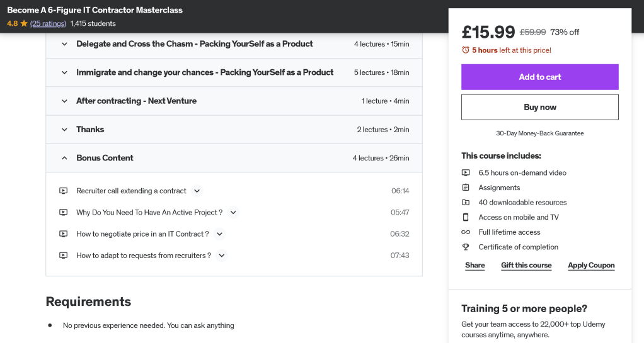Show description for How to negotiate price lecture
Screen dimensions: 644x343
coord(220,234)
